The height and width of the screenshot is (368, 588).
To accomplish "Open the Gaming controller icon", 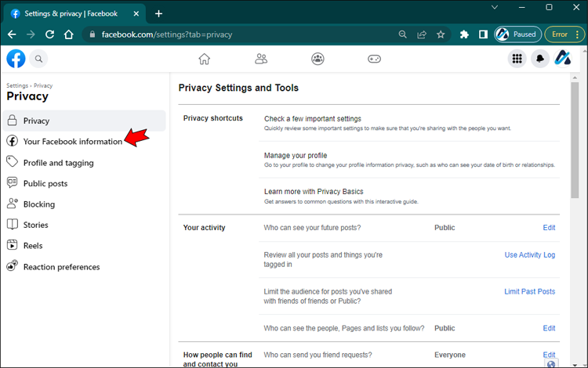I will point(374,59).
